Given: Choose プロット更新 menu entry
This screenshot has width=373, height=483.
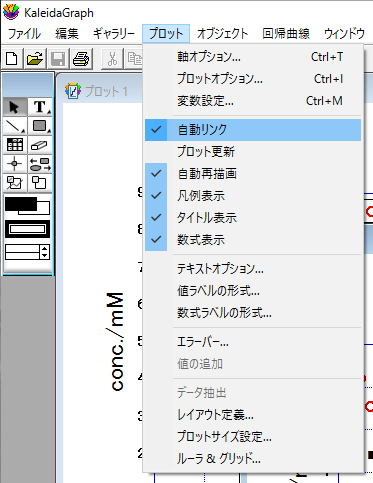Looking at the screenshot, I should coord(253,152).
